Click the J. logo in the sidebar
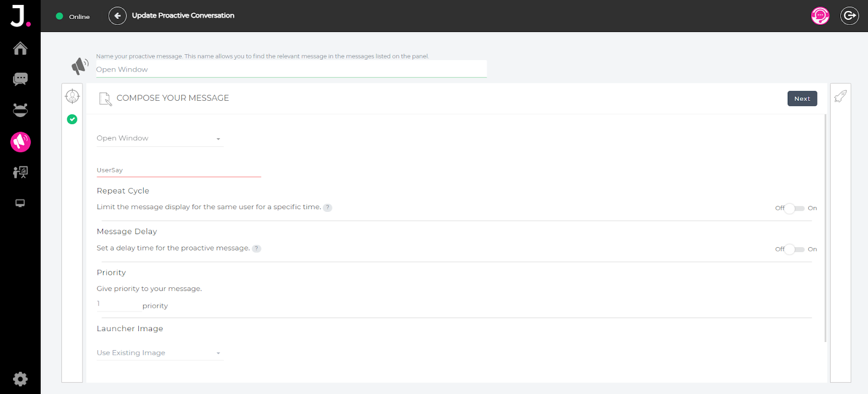 click(21, 16)
